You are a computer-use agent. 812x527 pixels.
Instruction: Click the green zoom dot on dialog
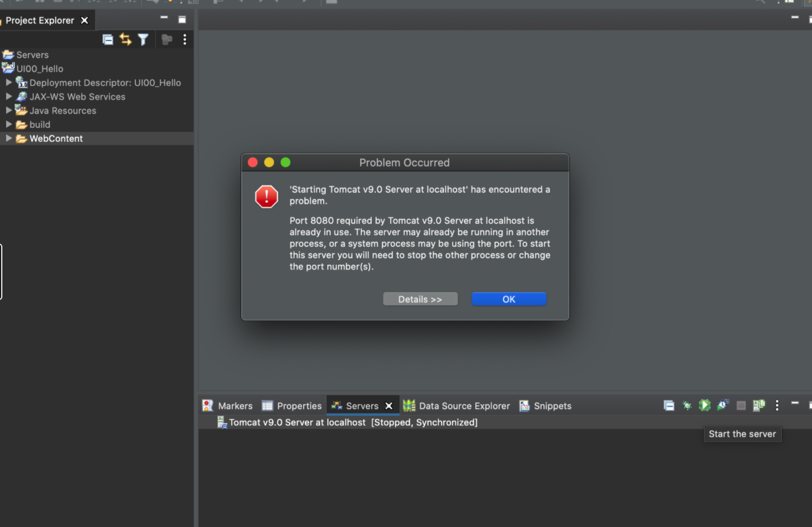285,162
